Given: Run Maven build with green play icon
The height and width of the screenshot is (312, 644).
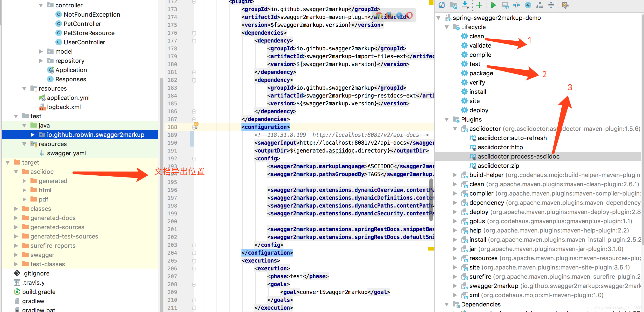Looking at the screenshot, I should [x=493, y=5].
